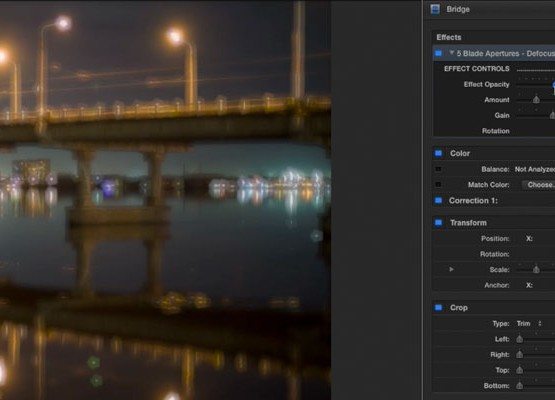Toggle the Crop section checkbox
This screenshot has width=555, height=400.
click(x=438, y=308)
